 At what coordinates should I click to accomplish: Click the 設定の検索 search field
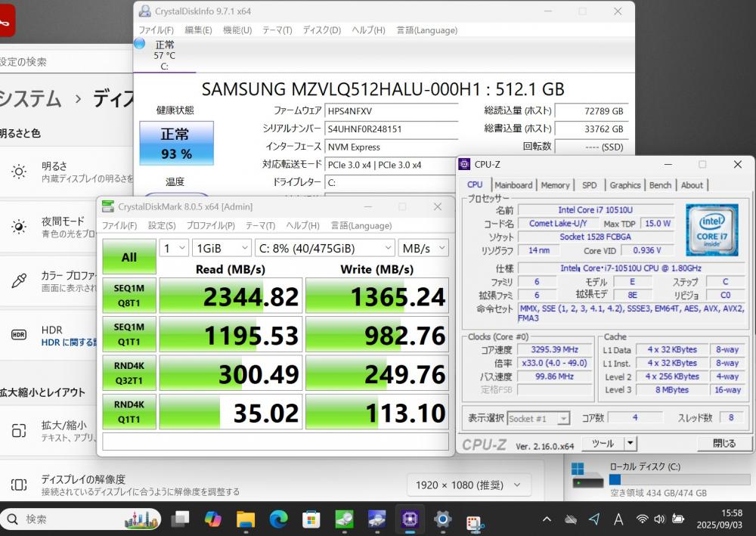coord(67,62)
